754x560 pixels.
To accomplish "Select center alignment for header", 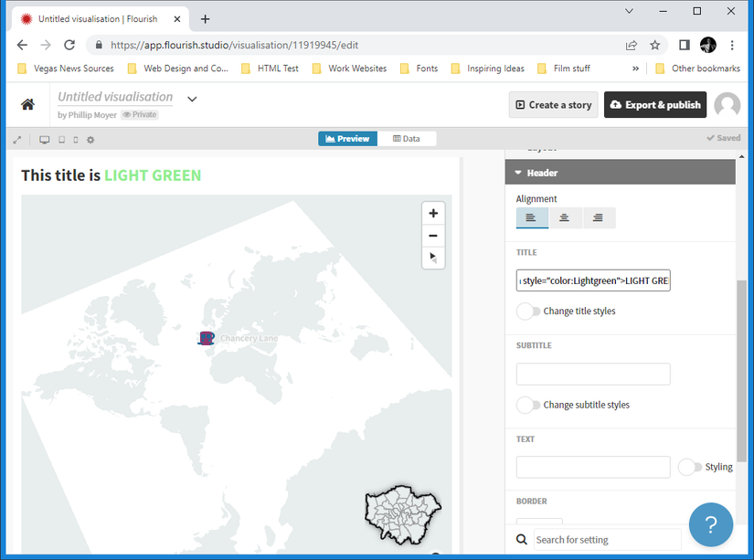I will pyautogui.click(x=565, y=217).
